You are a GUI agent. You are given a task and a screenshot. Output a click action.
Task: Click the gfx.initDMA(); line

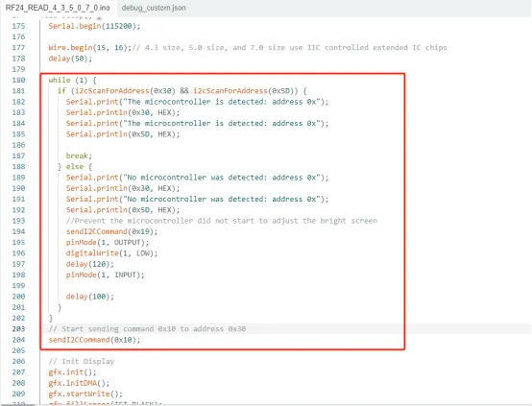coord(79,383)
